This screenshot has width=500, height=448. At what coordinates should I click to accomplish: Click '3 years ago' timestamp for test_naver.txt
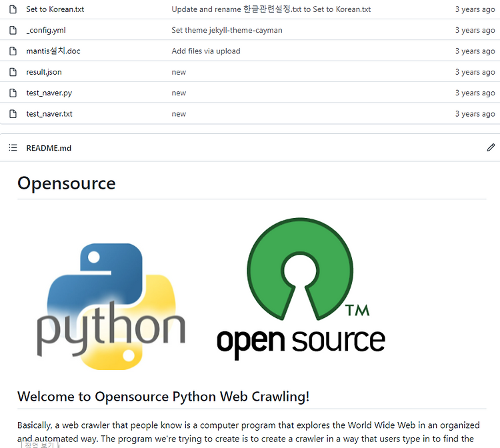coord(475,114)
